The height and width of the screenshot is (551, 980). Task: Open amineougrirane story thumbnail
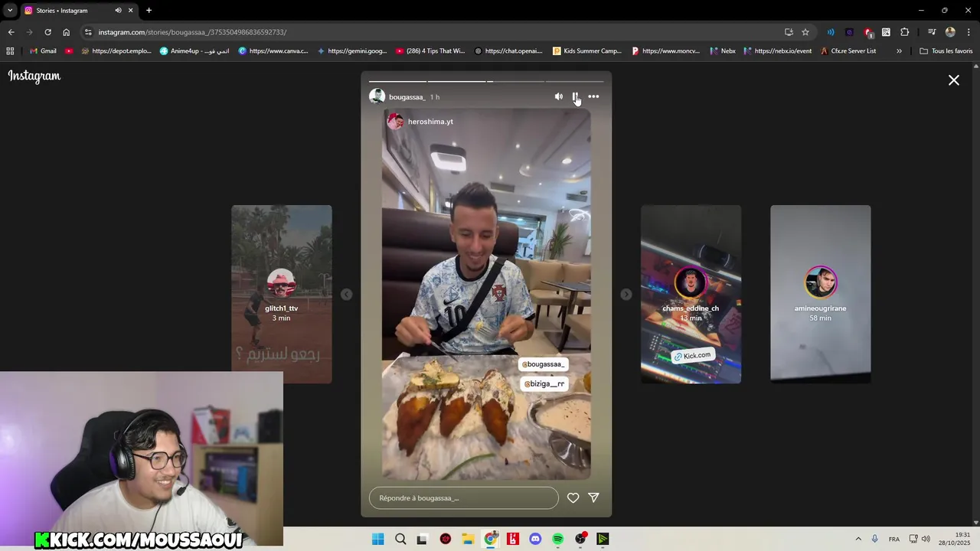(820, 294)
